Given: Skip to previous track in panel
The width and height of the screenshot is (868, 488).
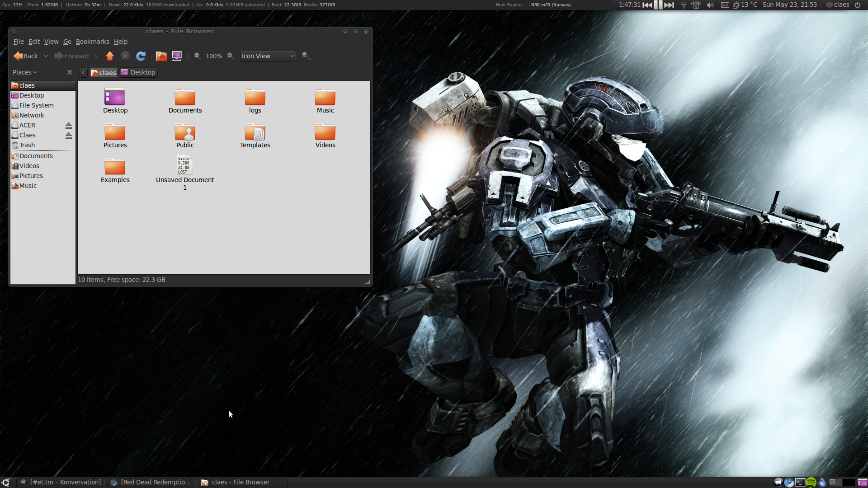Looking at the screenshot, I should tap(647, 5).
